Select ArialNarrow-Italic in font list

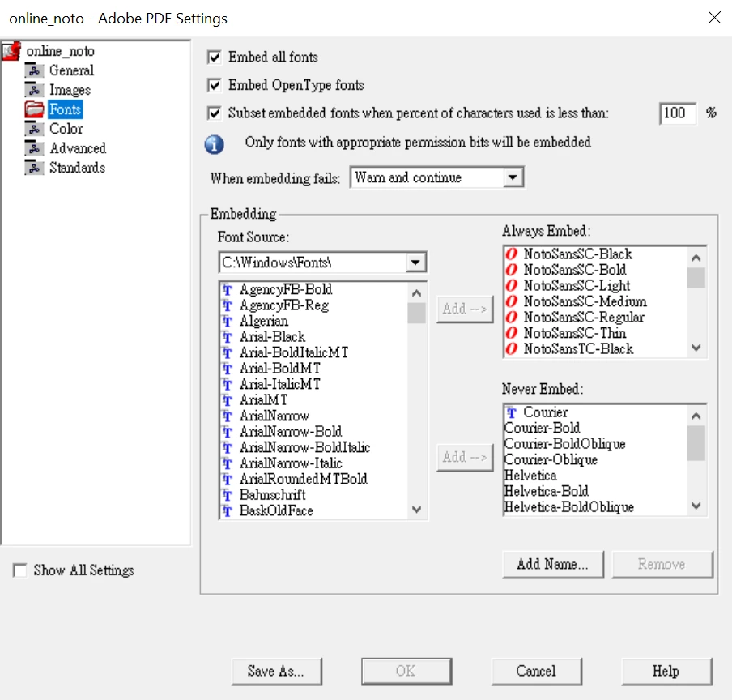pyautogui.click(x=291, y=463)
